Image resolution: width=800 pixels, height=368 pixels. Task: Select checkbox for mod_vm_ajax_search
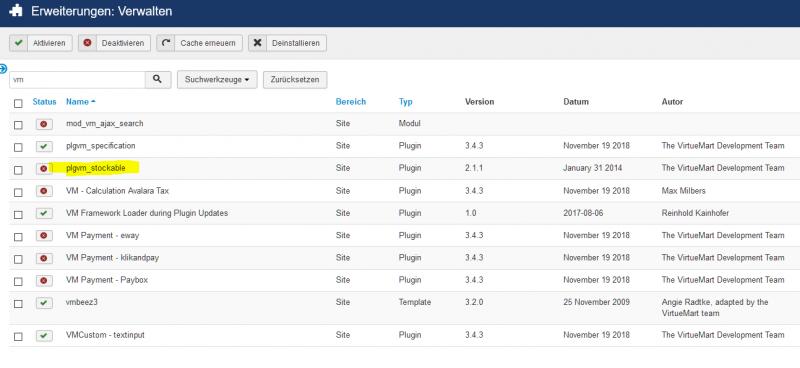tap(18, 125)
